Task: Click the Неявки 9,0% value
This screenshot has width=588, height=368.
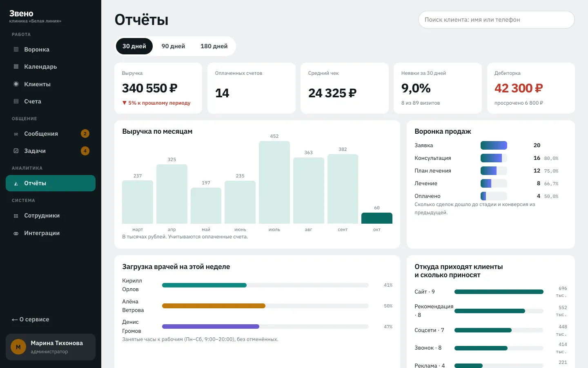Action: click(x=416, y=88)
